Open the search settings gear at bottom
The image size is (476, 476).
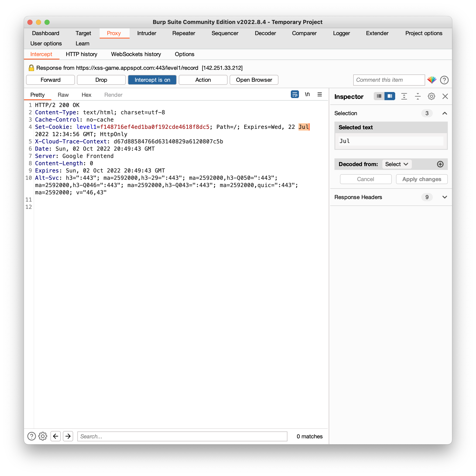43,436
